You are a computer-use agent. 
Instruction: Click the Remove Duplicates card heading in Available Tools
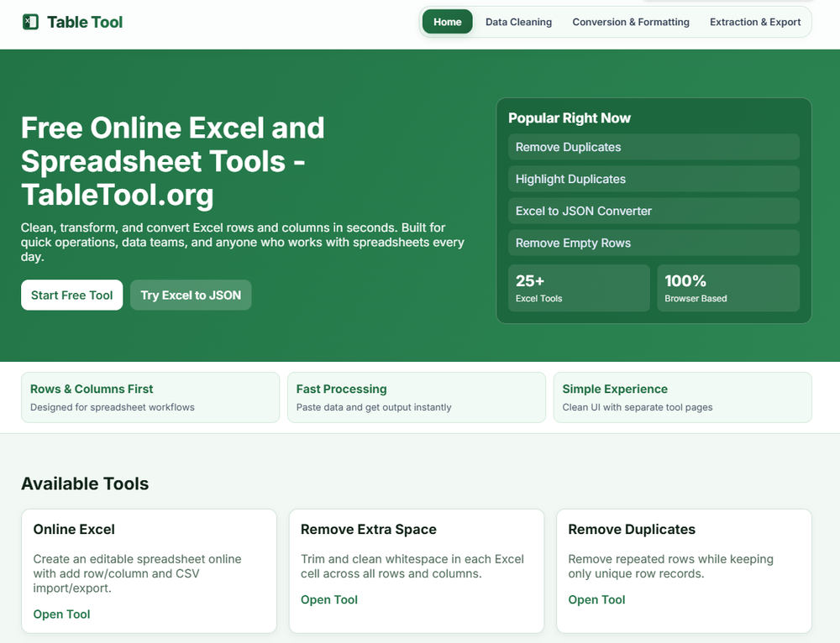(632, 529)
